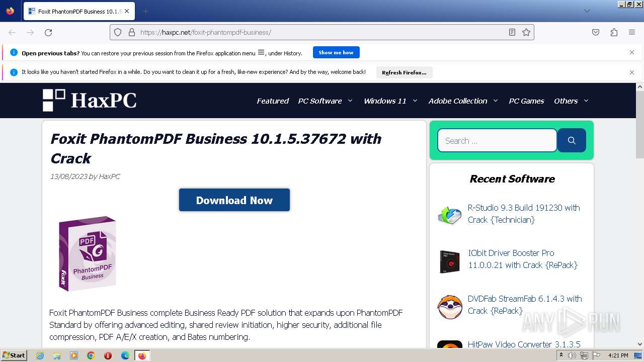Open the PC Games menu item
The height and width of the screenshot is (362, 644).
pos(526,101)
